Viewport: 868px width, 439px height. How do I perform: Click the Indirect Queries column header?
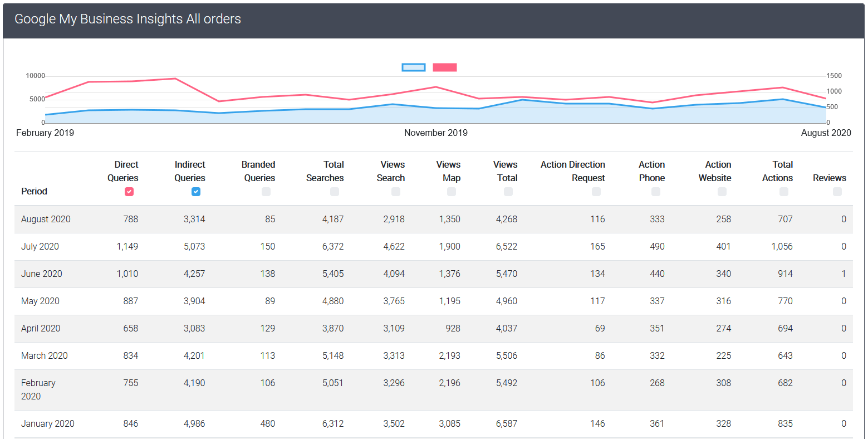(x=190, y=171)
